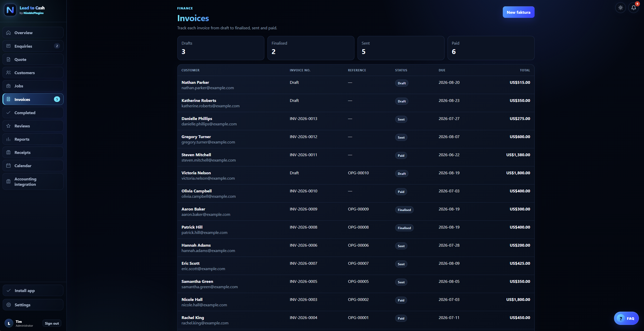Open the Overview menu item
644x331 pixels.
click(x=33, y=33)
